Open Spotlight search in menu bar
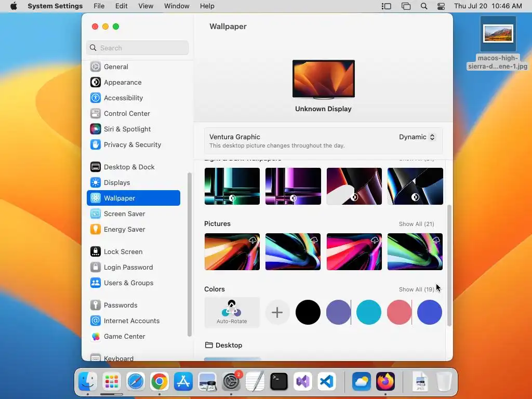Viewport: 532px width, 399px height. (x=424, y=6)
